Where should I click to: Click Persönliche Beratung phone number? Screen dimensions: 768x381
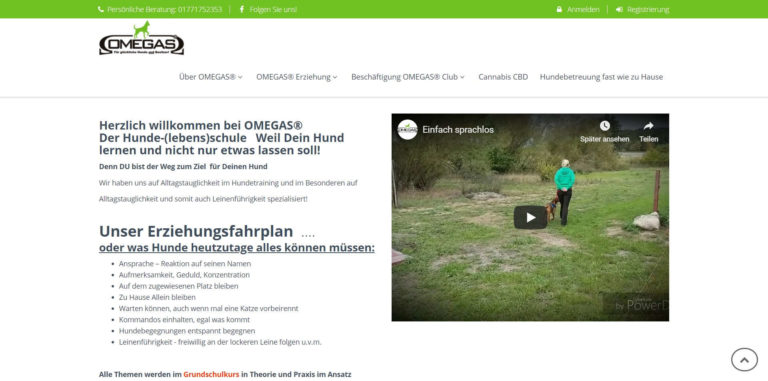(x=165, y=9)
